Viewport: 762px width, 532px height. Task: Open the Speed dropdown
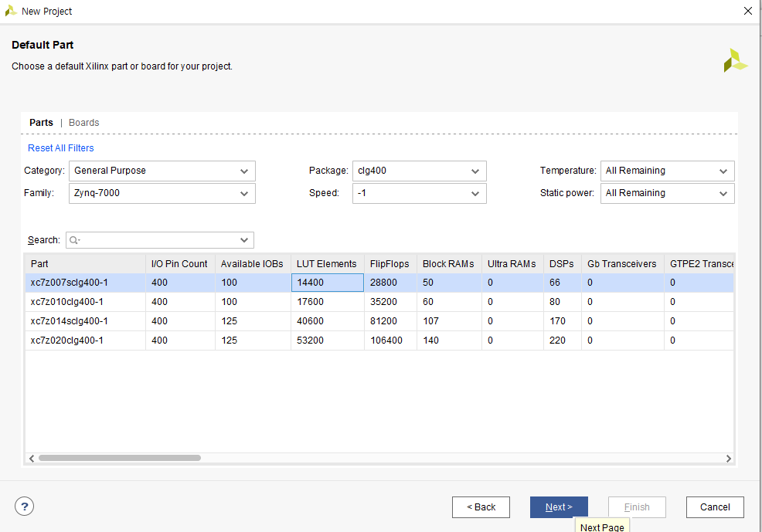[x=420, y=193]
